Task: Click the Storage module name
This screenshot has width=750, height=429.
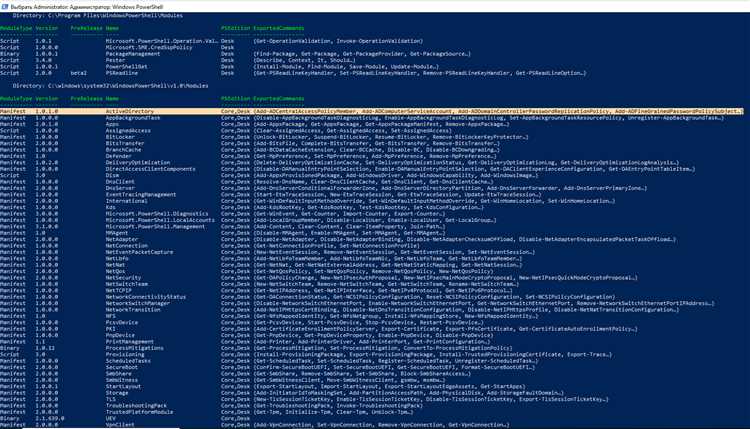Action: click(117, 393)
